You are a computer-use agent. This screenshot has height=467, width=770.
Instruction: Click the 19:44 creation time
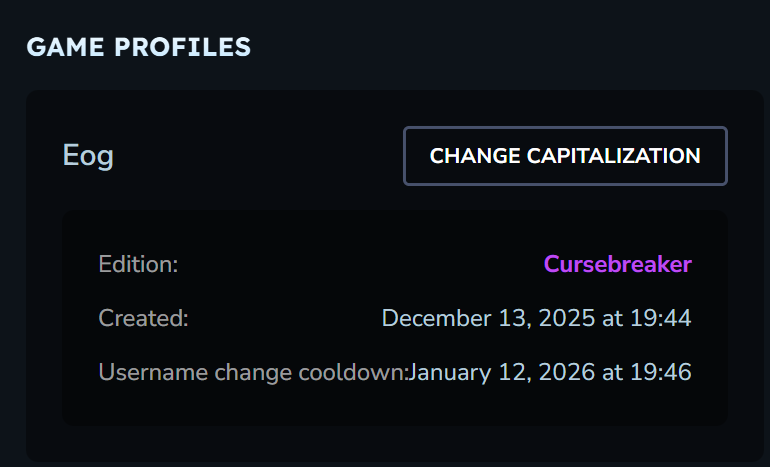click(x=664, y=318)
